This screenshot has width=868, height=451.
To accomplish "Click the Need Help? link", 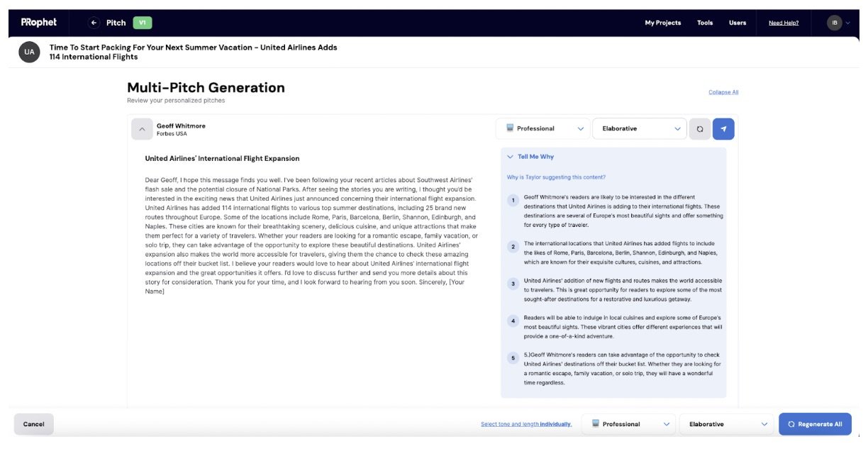I will 784,23.
